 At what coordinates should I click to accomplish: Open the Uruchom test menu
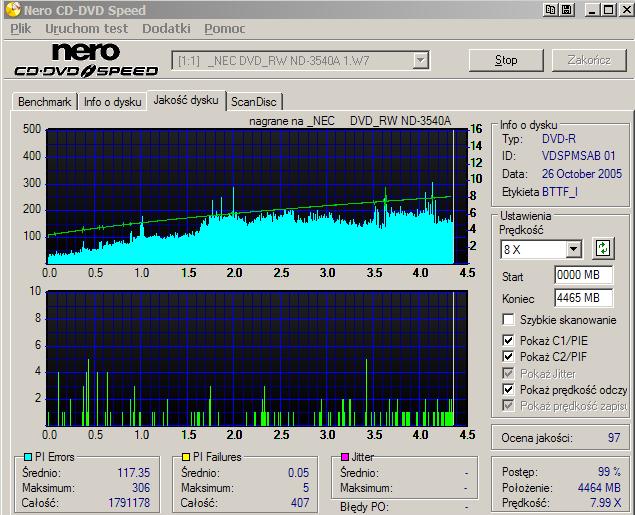pyautogui.click(x=86, y=29)
